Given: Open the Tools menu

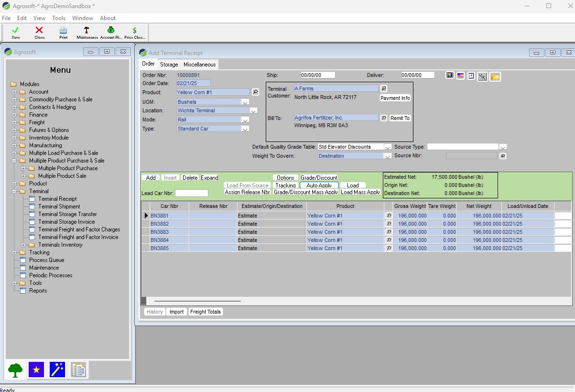Looking at the screenshot, I should coord(59,18).
